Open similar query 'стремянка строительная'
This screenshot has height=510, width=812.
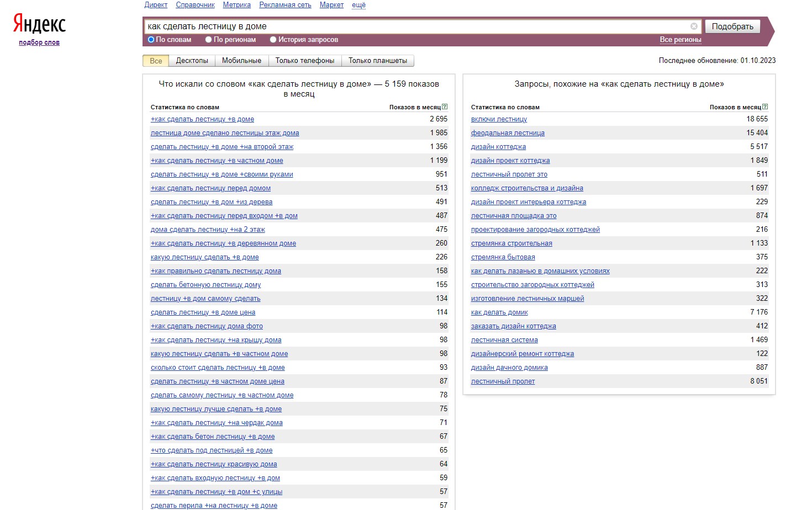[x=512, y=243]
